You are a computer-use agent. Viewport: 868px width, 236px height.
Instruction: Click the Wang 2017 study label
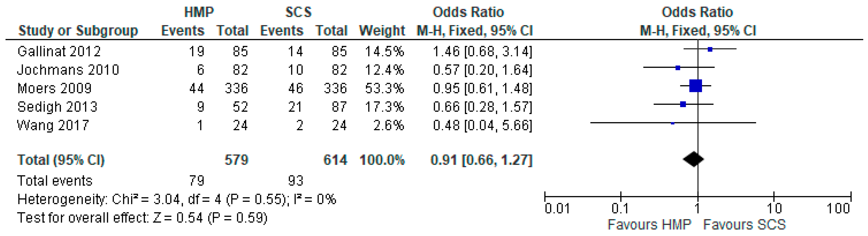[x=53, y=125]
